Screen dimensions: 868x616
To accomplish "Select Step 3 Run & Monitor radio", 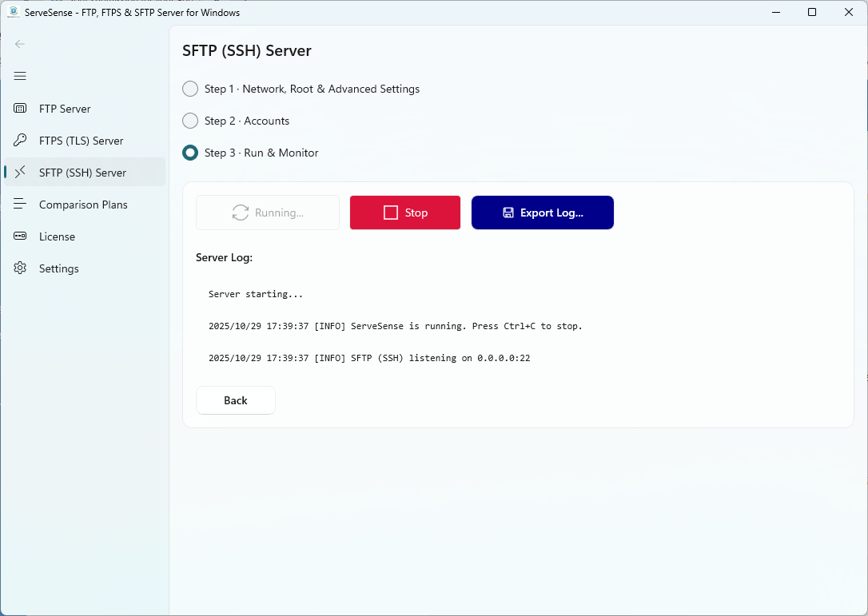I will pyautogui.click(x=190, y=153).
